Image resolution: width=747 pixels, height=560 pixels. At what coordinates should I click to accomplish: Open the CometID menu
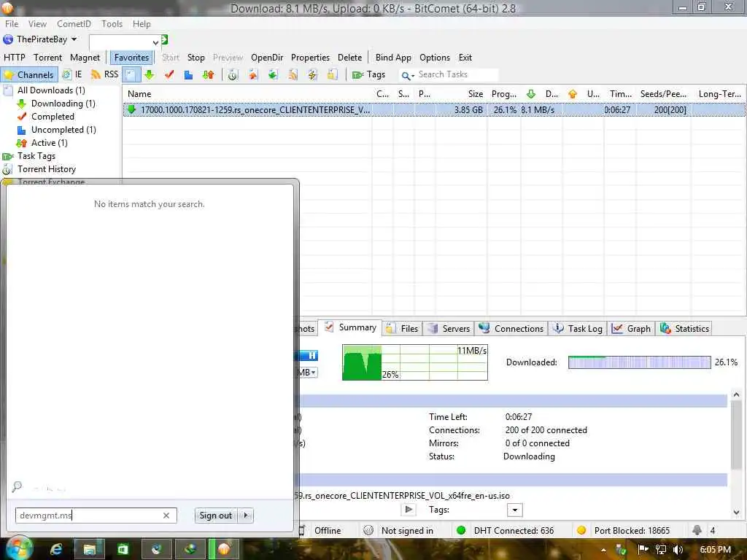pyautogui.click(x=74, y=24)
